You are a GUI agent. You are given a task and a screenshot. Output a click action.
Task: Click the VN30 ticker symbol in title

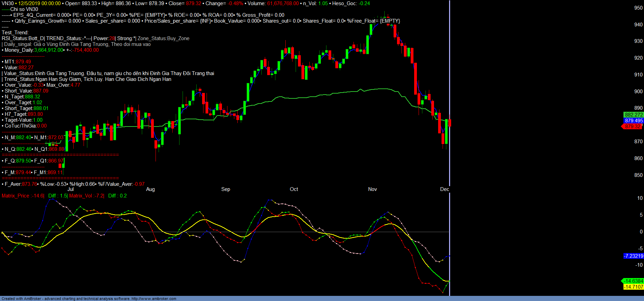click(x=8, y=3)
